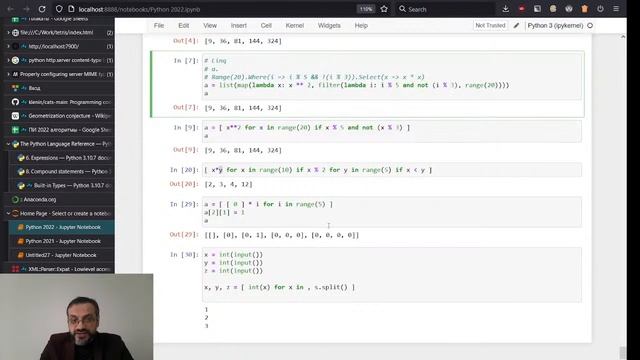
Task: Open the browser downloads icon
Action: click(x=505, y=9)
